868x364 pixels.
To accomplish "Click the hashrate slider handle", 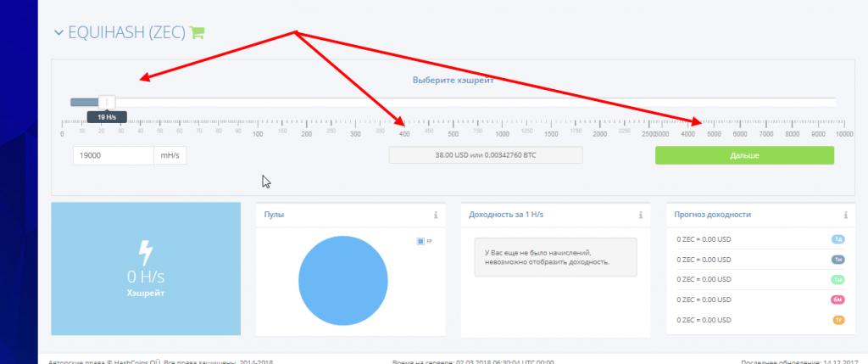I will pyautogui.click(x=107, y=102).
